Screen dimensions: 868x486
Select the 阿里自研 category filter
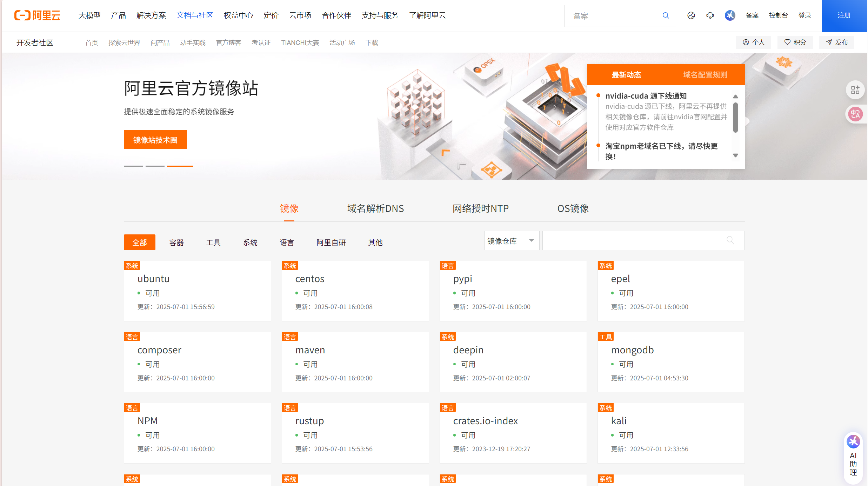pyautogui.click(x=330, y=242)
